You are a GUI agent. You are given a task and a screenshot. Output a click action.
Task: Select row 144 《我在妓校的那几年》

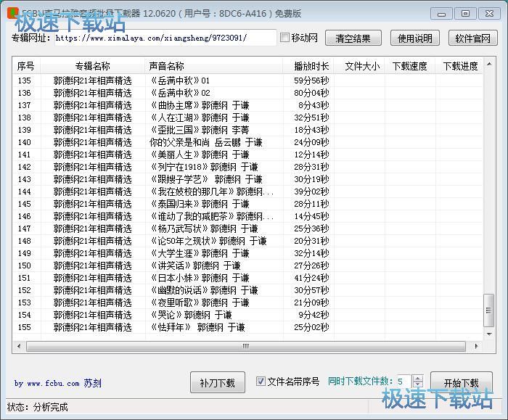point(248,192)
